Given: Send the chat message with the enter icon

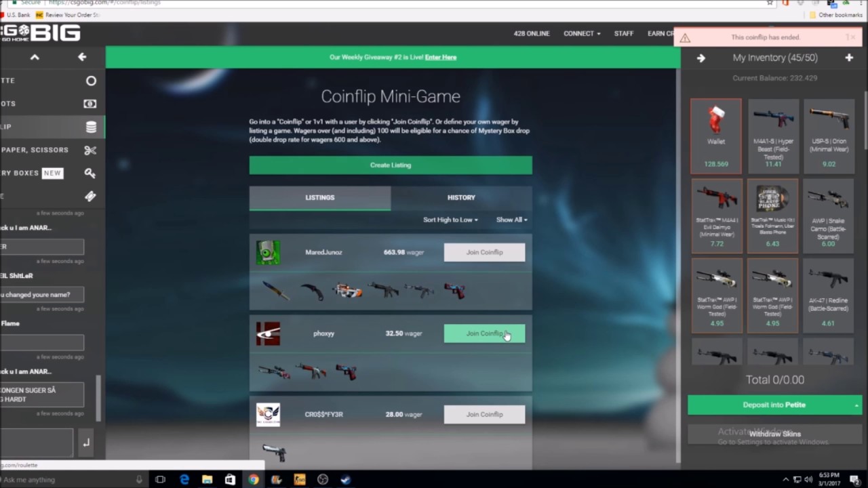Looking at the screenshot, I should coord(86,443).
